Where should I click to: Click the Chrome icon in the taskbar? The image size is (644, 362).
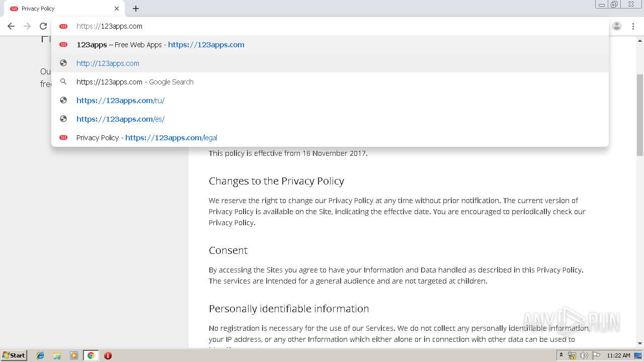(x=91, y=355)
